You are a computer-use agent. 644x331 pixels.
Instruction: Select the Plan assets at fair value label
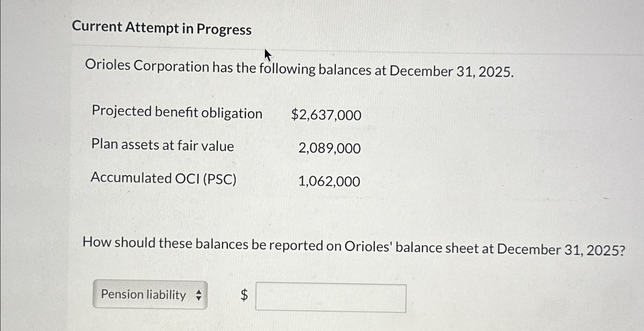pyautogui.click(x=163, y=145)
